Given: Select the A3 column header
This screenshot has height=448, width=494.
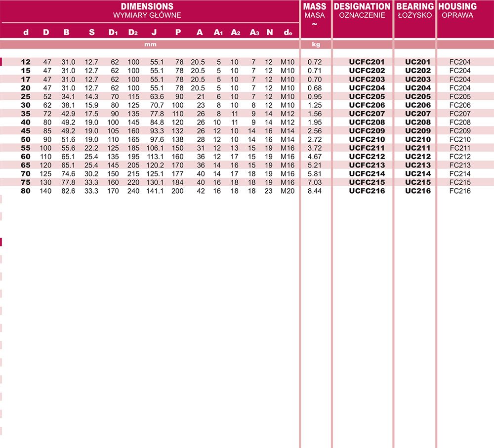Looking at the screenshot, I should [x=254, y=32].
